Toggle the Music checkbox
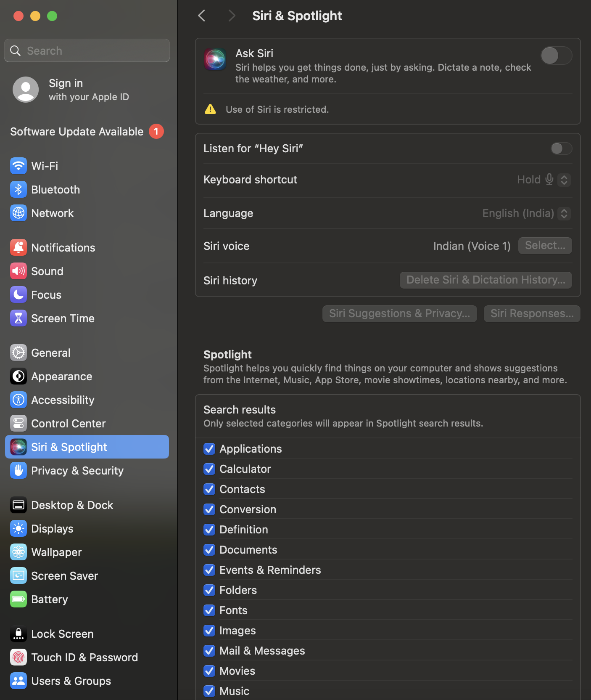Image resolution: width=591 pixels, height=700 pixels. click(209, 691)
